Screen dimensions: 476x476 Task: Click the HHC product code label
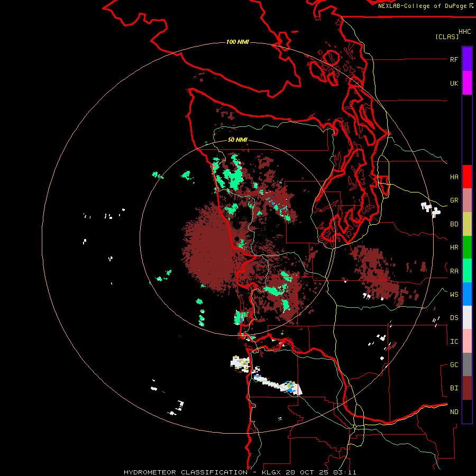pos(464,31)
